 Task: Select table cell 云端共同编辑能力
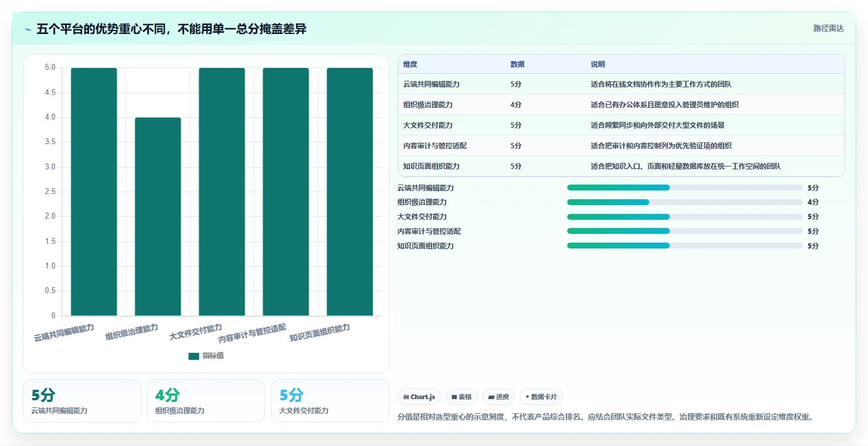(x=431, y=84)
